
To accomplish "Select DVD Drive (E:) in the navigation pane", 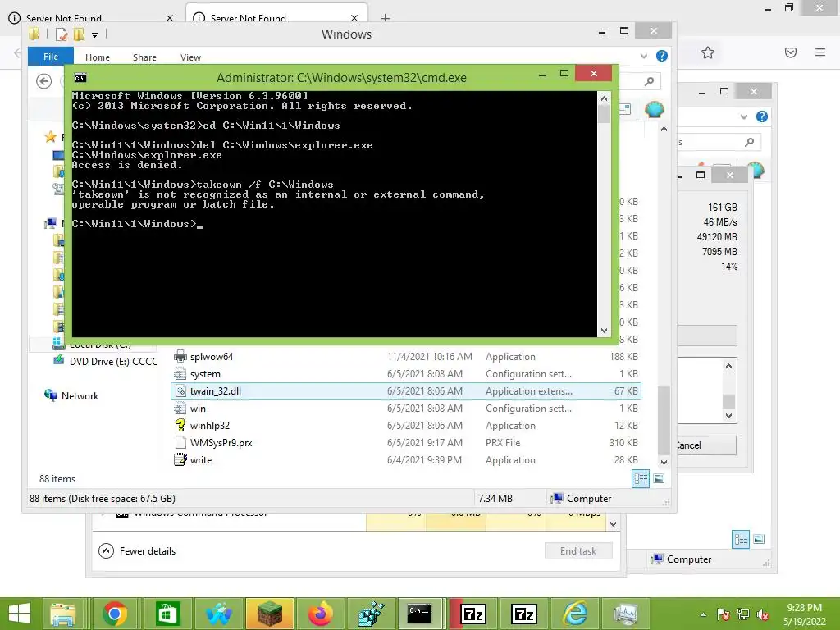I will (x=105, y=362).
